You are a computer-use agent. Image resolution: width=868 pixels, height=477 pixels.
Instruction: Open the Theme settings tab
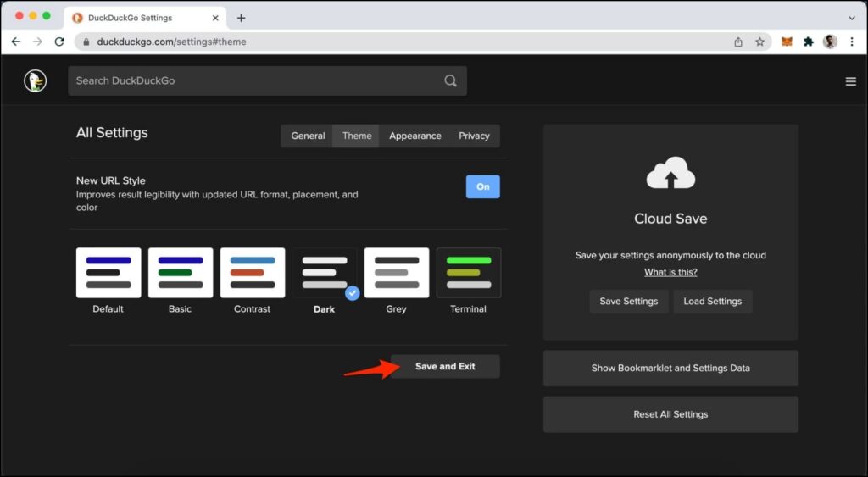click(357, 136)
